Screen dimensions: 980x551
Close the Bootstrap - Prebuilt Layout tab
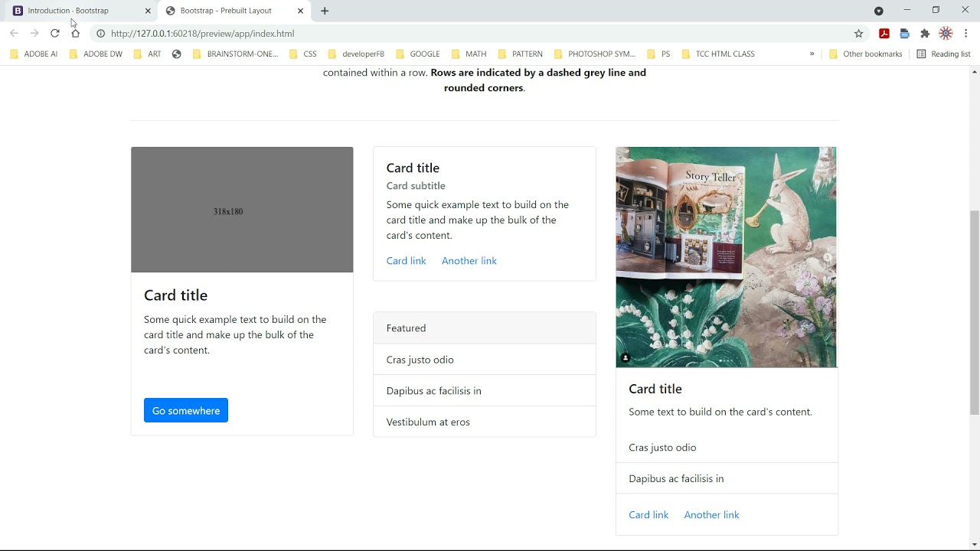300,11
